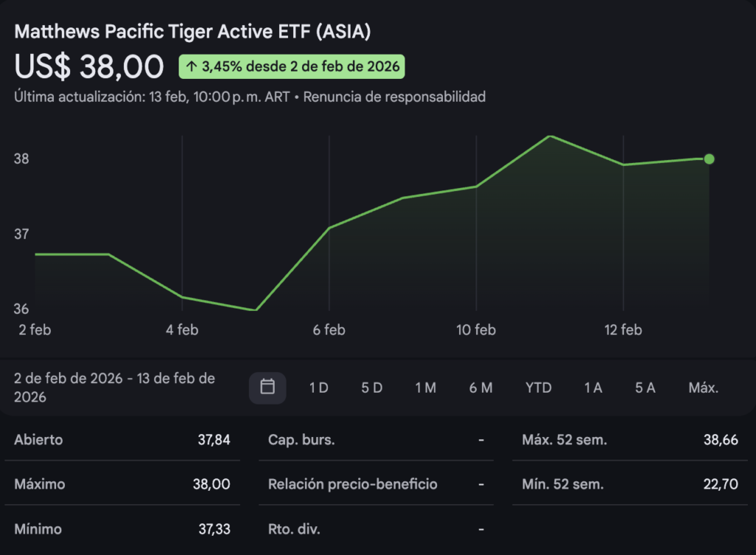The image size is (756, 555).
Task: Show the 1 M chart range
Action: pyautogui.click(x=425, y=387)
